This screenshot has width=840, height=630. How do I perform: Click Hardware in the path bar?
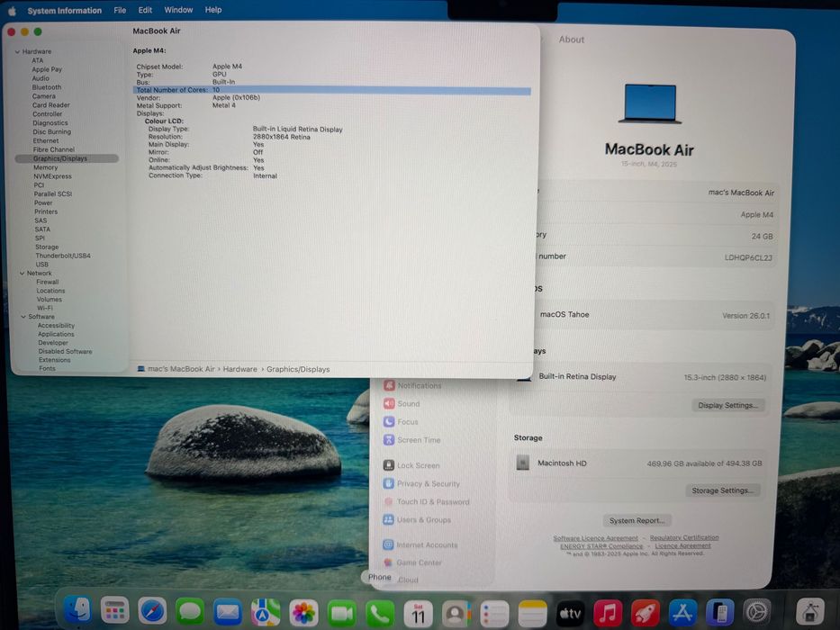click(x=240, y=369)
